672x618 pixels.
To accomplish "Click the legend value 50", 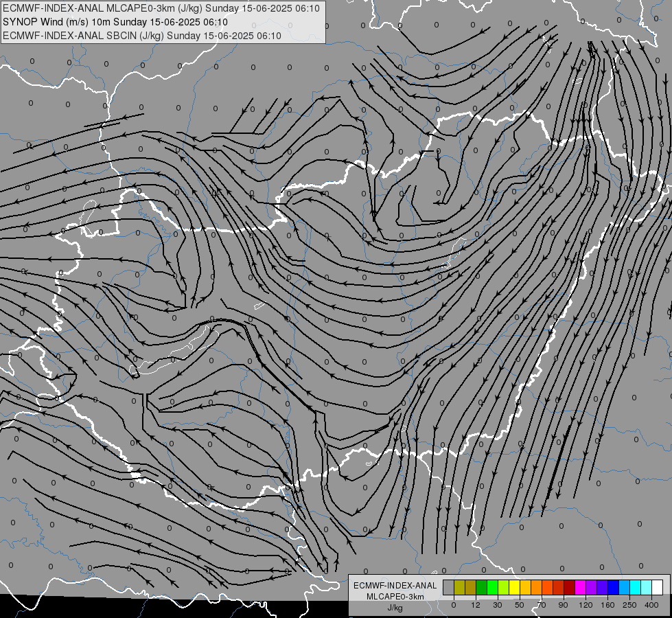I will point(520,605).
